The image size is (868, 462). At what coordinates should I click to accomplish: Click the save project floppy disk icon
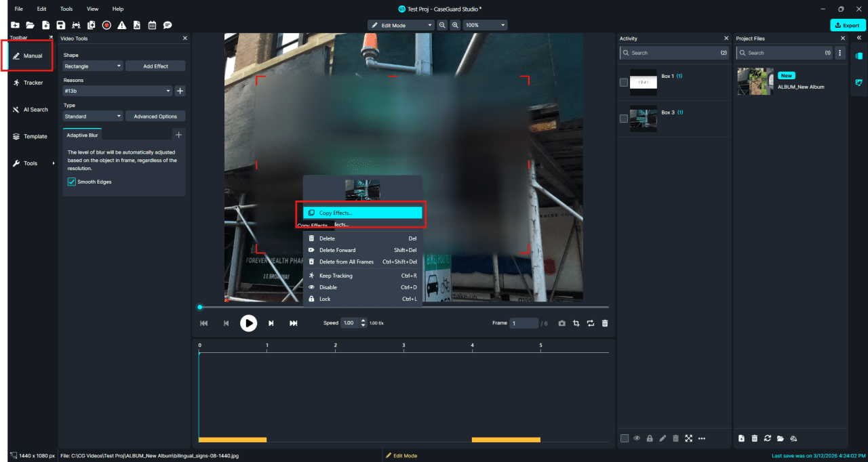point(60,25)
